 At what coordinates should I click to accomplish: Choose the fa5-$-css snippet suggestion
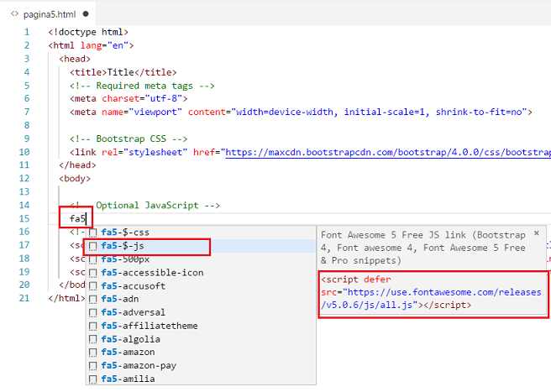[201, 233]
